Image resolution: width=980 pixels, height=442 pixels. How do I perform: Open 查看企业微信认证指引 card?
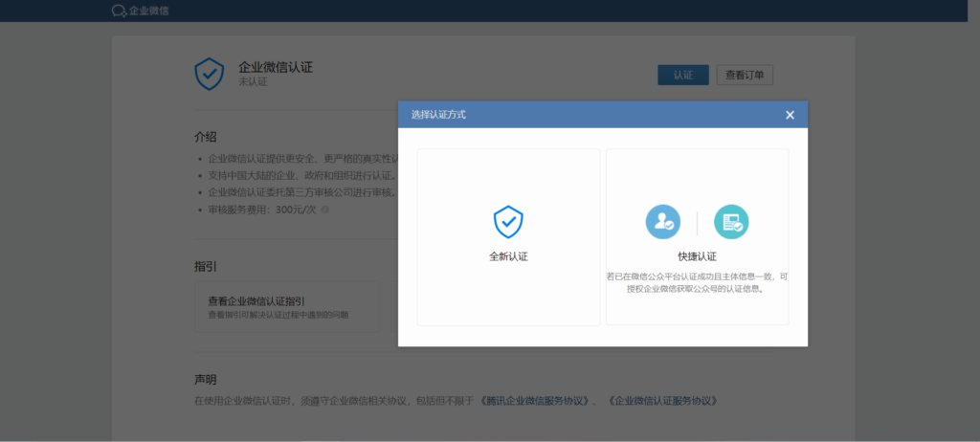pos(287,306)
